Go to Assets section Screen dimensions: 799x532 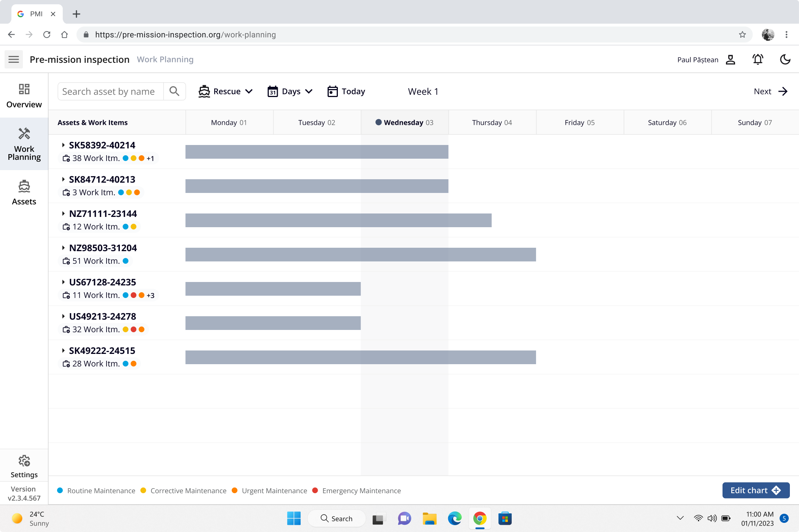[24, 193]
